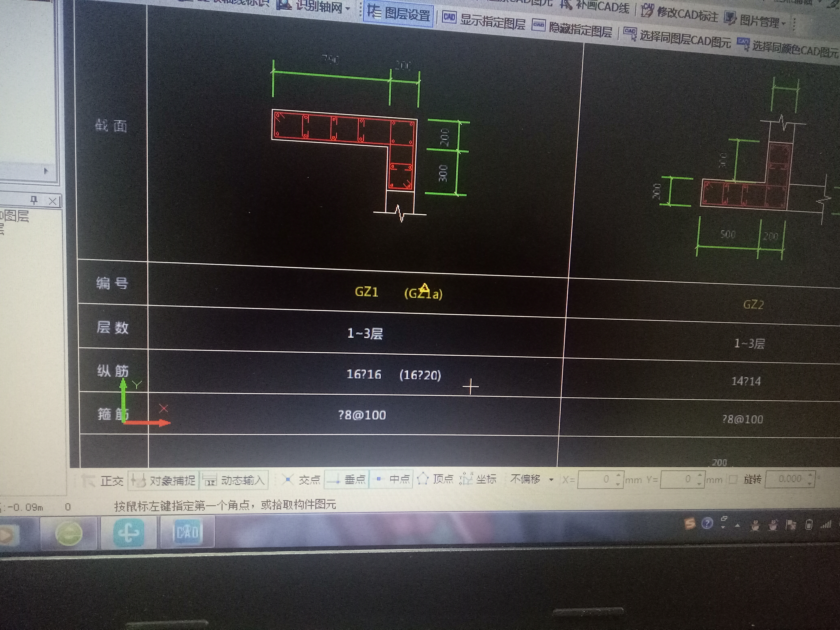Screen dimensions: 840x630
Task: Toggle the 坐标 coordinate snap
Action: tap(478, 479)
